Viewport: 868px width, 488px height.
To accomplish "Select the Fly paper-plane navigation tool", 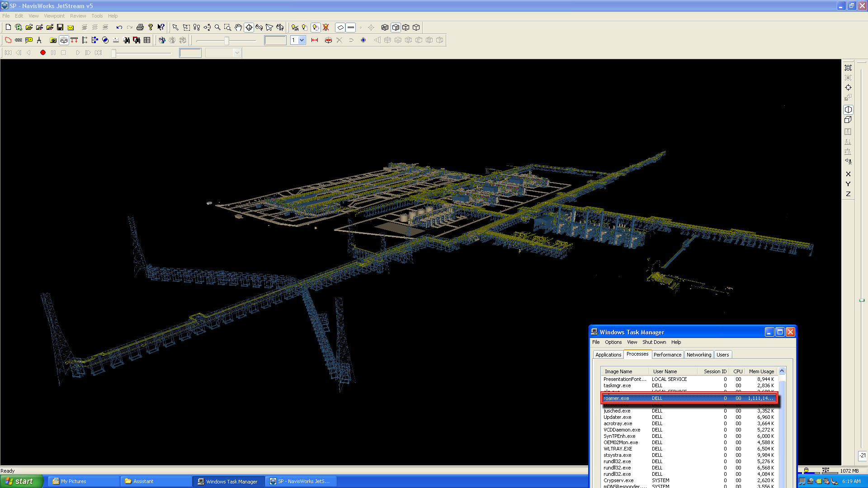I will 269,28.
